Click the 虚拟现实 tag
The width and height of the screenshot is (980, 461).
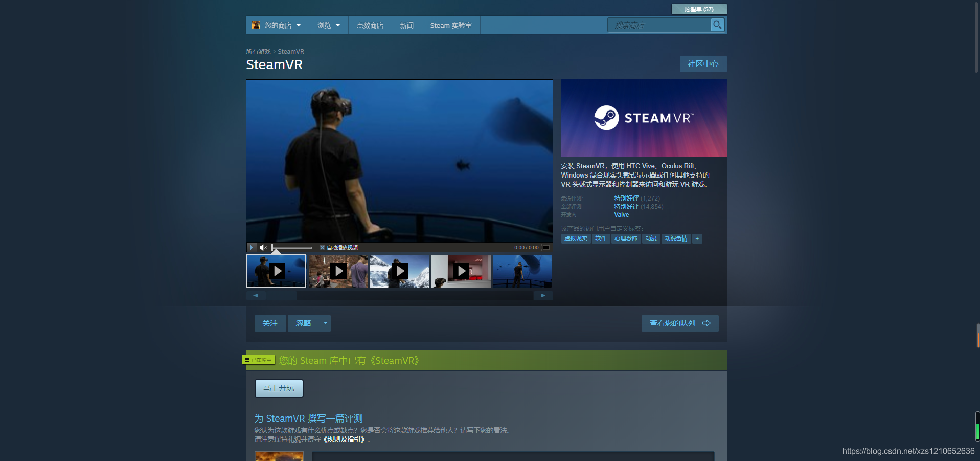[576, 238]
